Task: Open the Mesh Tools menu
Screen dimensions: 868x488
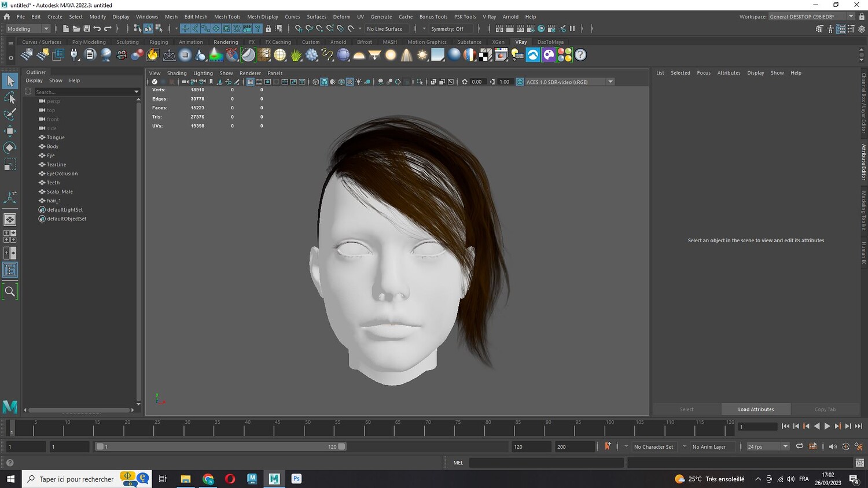Action: (227, 17)
